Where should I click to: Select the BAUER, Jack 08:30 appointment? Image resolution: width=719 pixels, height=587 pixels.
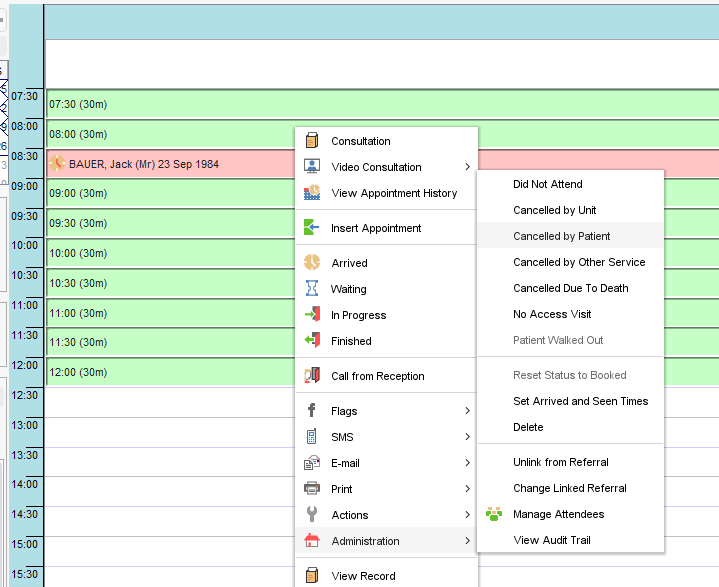[x=171, y=164]
